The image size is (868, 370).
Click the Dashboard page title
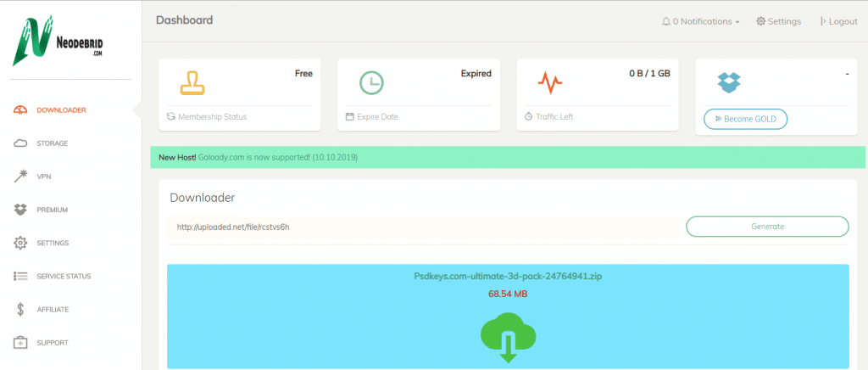pos(184,20)
